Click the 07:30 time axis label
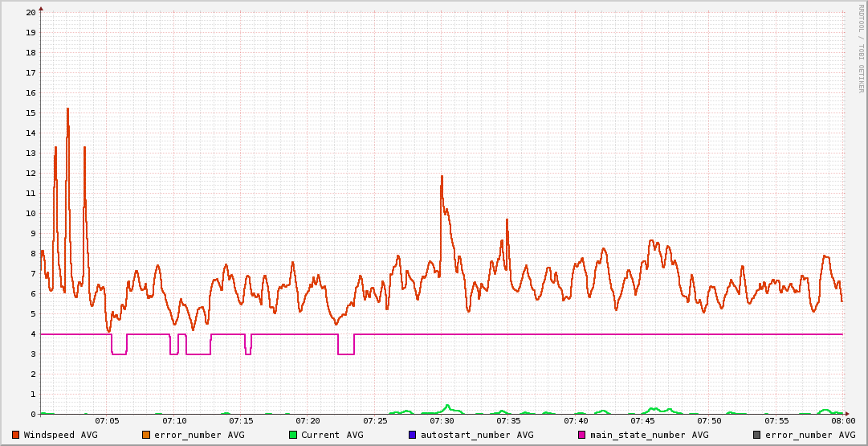Image resolution: width=868 pixels, height=446 pixels. (x=442, y=420)
